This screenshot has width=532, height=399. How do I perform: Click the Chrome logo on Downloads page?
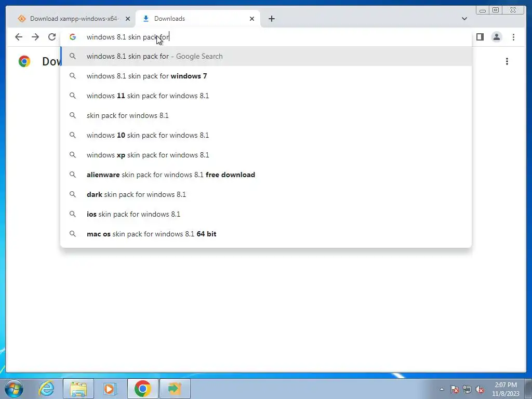click(x=24, y=61)
